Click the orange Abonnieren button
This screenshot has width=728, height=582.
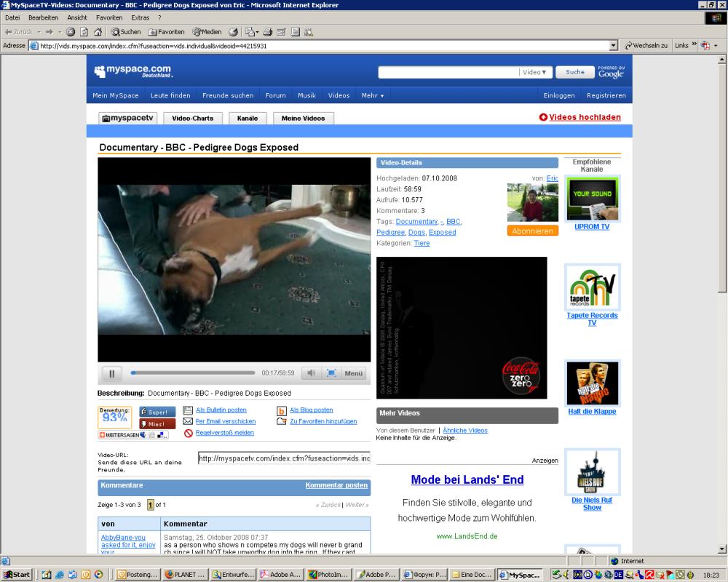tap(532, 231)
